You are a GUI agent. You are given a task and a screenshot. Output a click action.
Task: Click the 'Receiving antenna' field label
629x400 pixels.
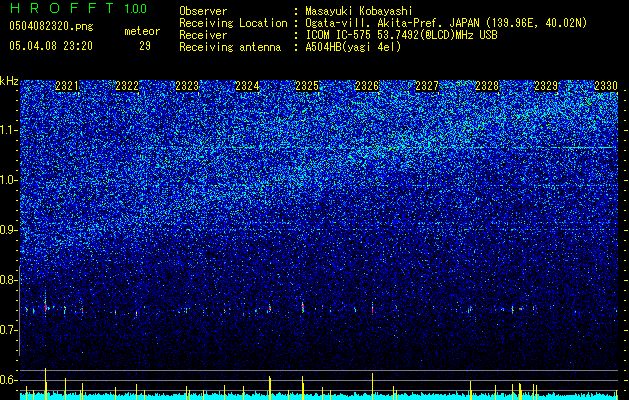(x=230, y=47)
